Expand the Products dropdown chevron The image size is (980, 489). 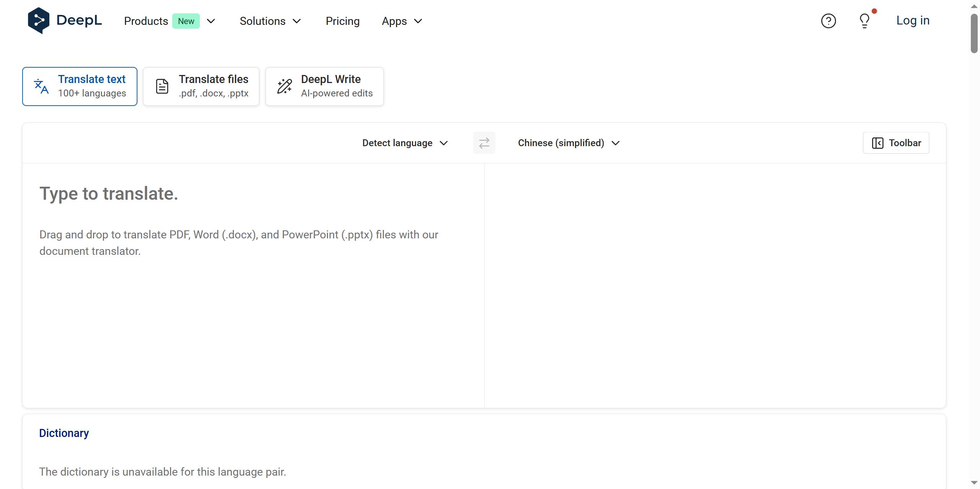coord(211,21)
